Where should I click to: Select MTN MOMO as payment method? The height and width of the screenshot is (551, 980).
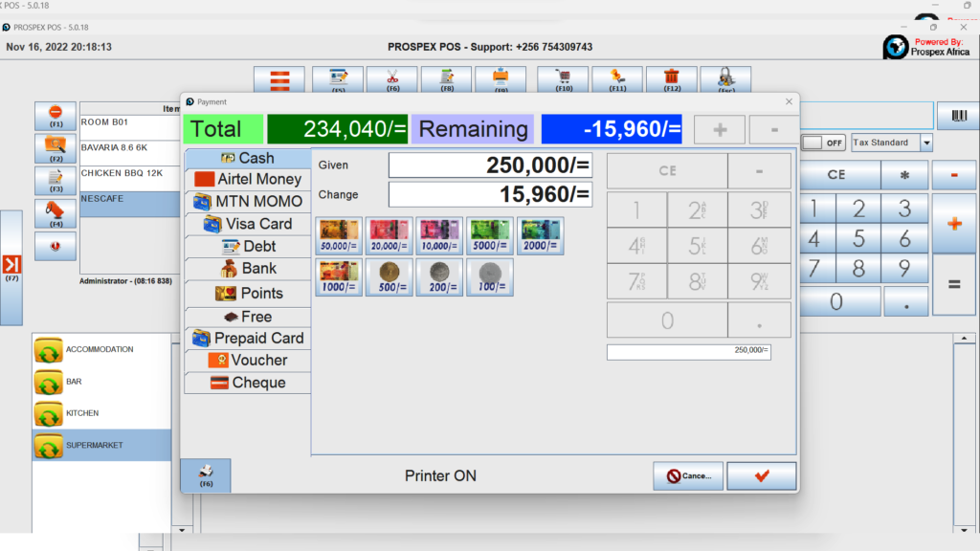pos(247,201)
